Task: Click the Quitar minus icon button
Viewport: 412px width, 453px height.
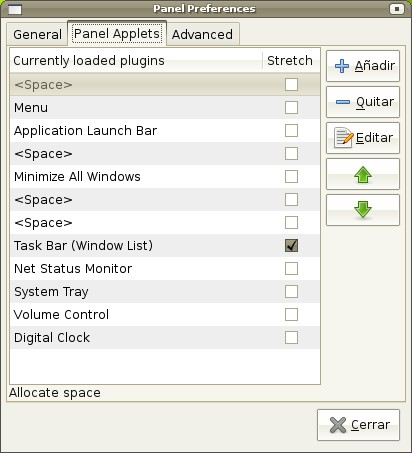Action: click(363, 102)
